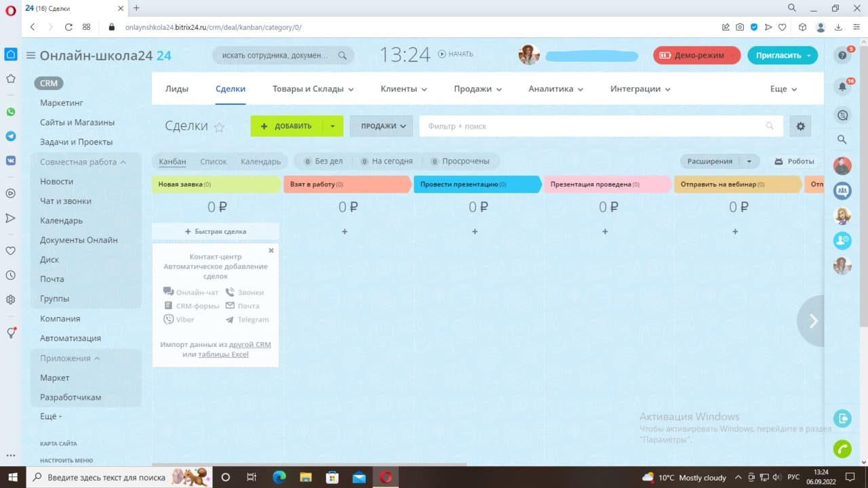Click the Пригласить button

tap(783, 56)
